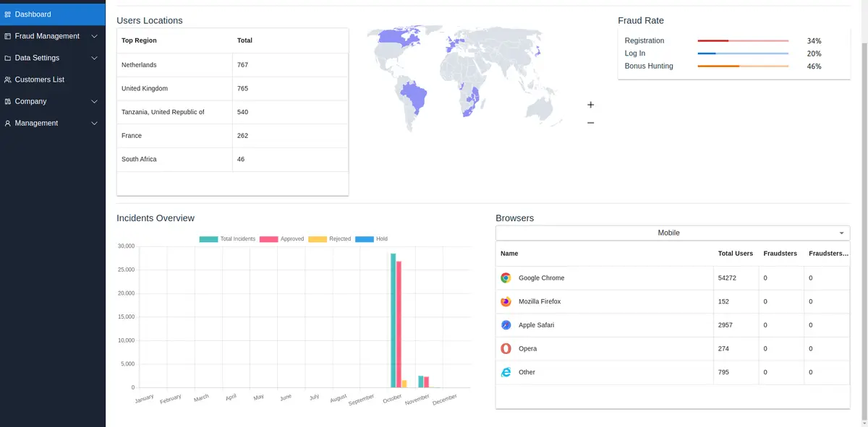Image resolution: width=868 pixels, height=427 pixels.
Task: Click the map zoom in button
Action: [x=591, y=104]
